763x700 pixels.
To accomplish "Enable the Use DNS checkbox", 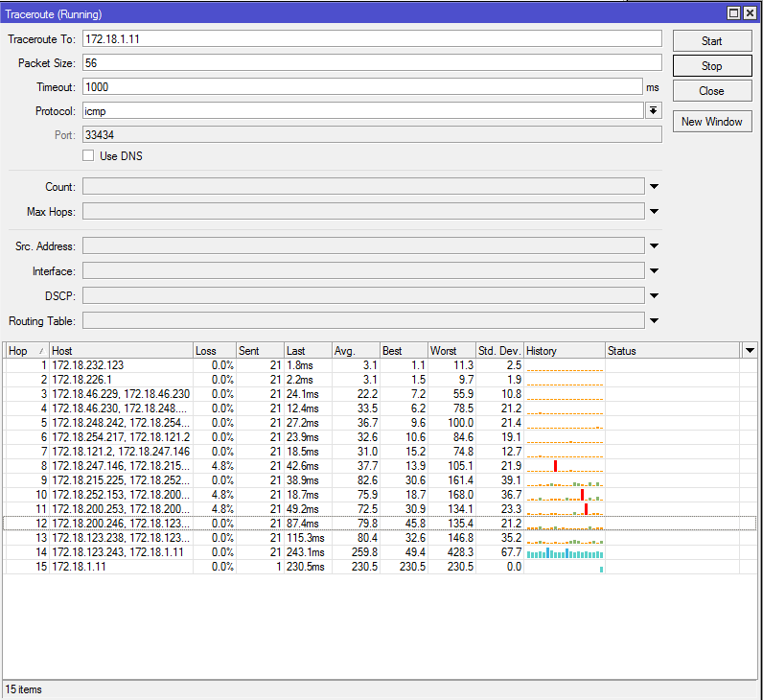I will tap(89, 156).
